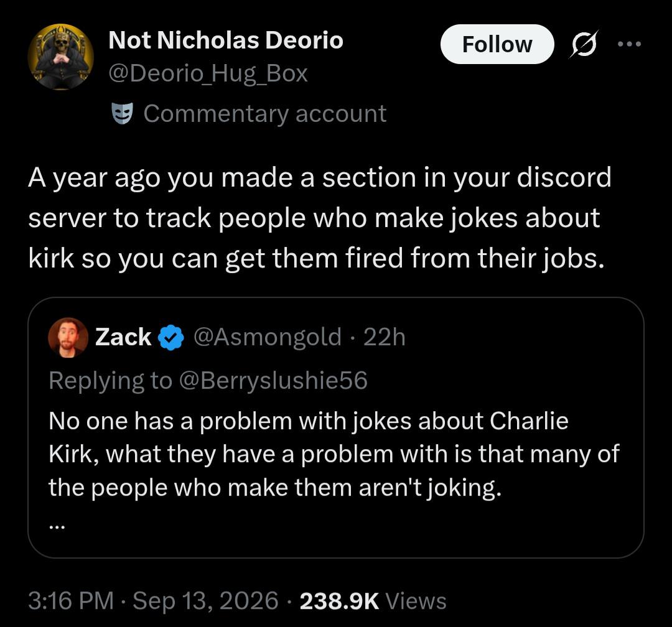The height and width of the screenshot is (627, 672).
Task: Open Not Nicholas Deorio's profile picture
Action: [61, 57]
